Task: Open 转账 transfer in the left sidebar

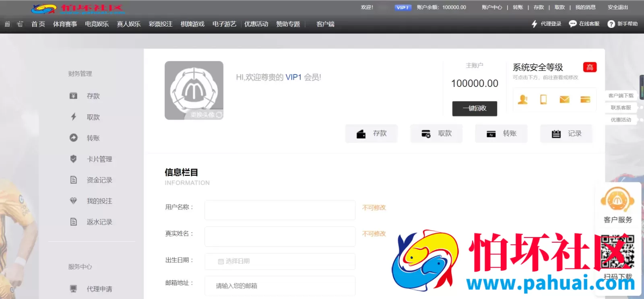Action: (85, 138)
